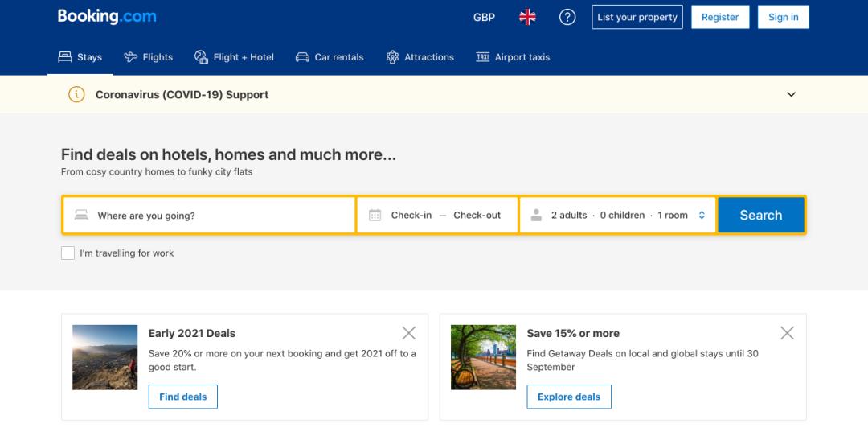Screen dimensions: 868x432
Task: Click the Explore deals button
Action: (x=569, y=397)
